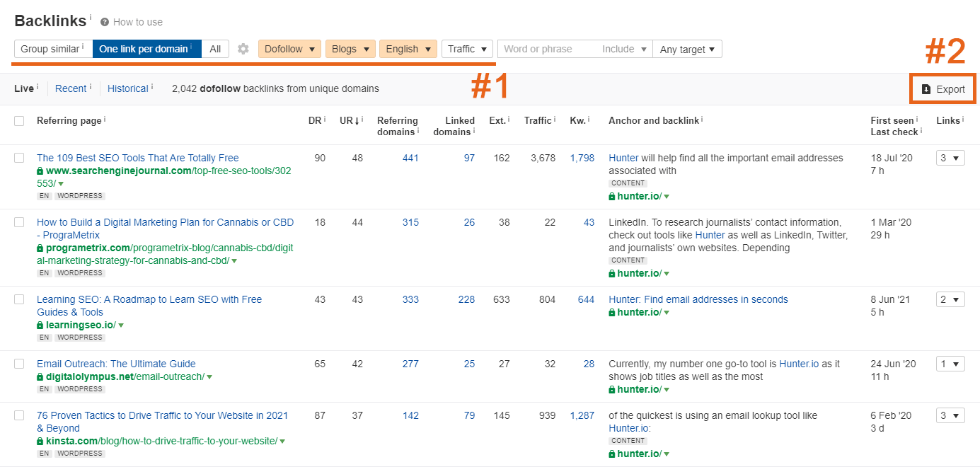Open the Learning SEO Roadmap title link
This screenshot has height=467, width=980.
pos(149,306)
